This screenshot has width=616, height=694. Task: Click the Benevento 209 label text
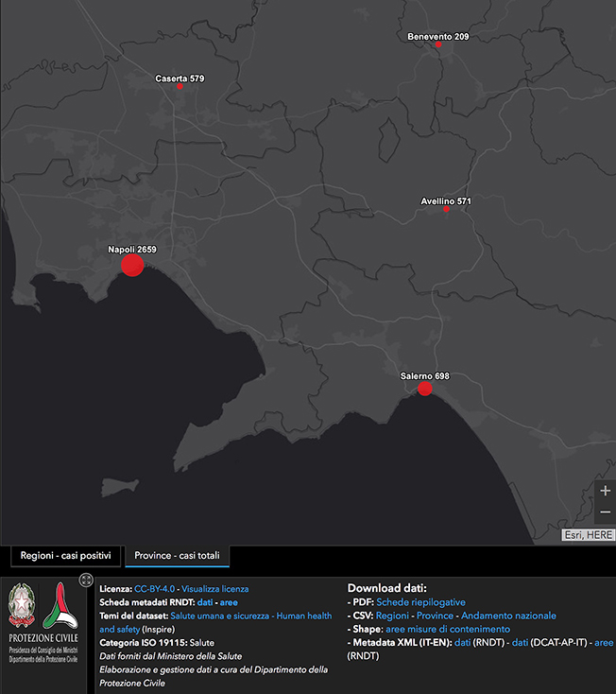[x=438, y=37]
